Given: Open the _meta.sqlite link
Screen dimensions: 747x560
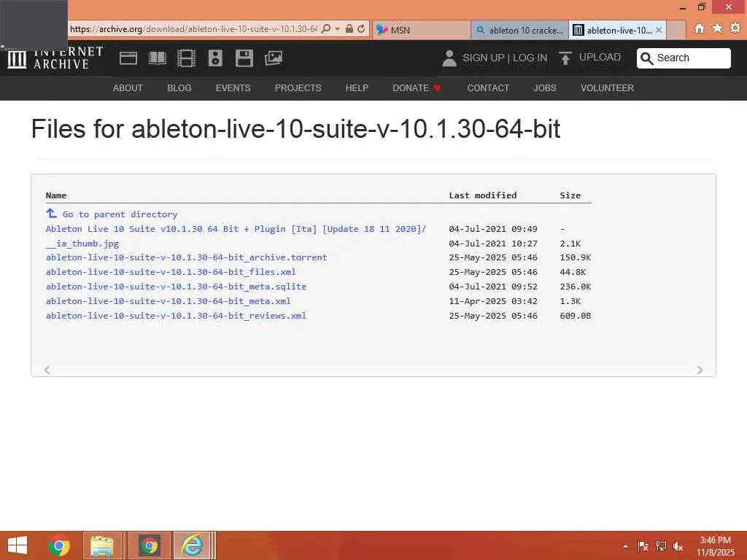Looking at the screenshot, I should click(x=176, y=287).
